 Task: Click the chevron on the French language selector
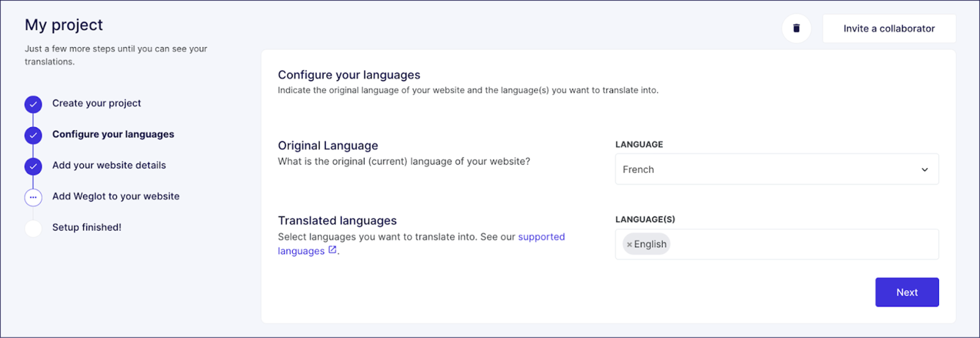click(924, 169)
